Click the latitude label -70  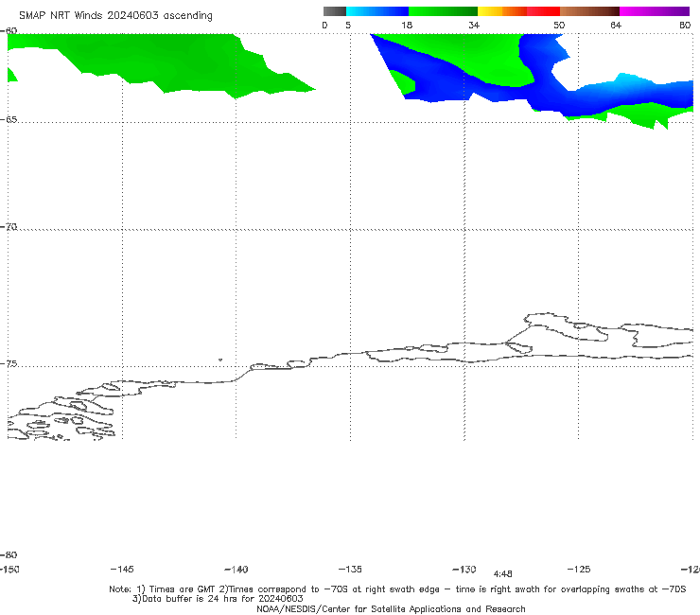pos(9,227)
